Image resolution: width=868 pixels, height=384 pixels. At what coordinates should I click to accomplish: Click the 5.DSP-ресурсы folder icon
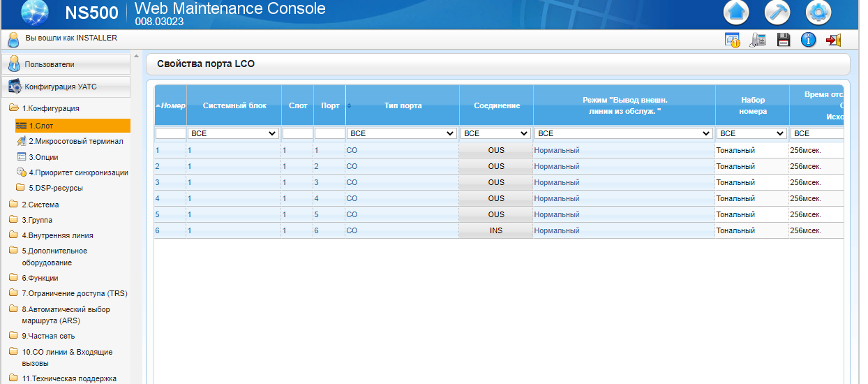coord(21,187)
